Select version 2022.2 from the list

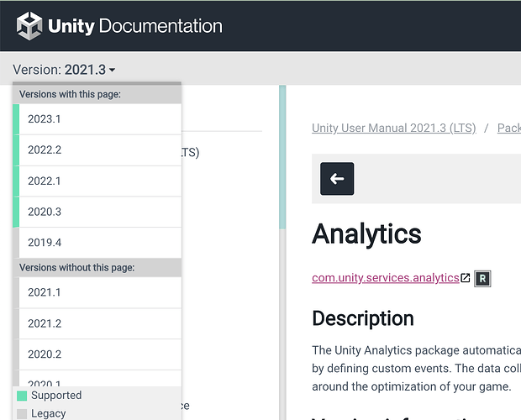point(97,150)
